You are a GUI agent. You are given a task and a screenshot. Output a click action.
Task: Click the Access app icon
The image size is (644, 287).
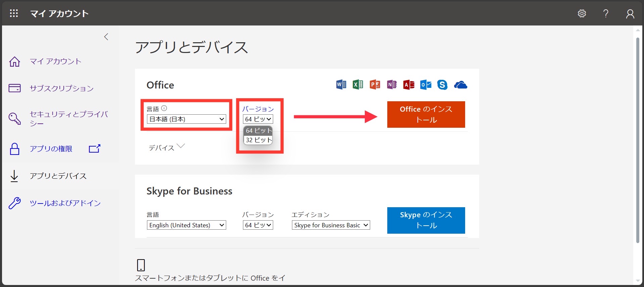409,85
